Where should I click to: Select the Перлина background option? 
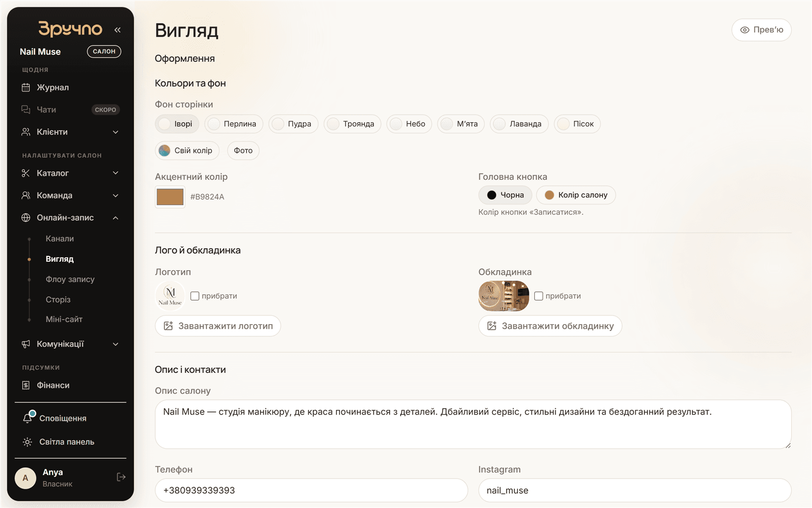point(234,124)
